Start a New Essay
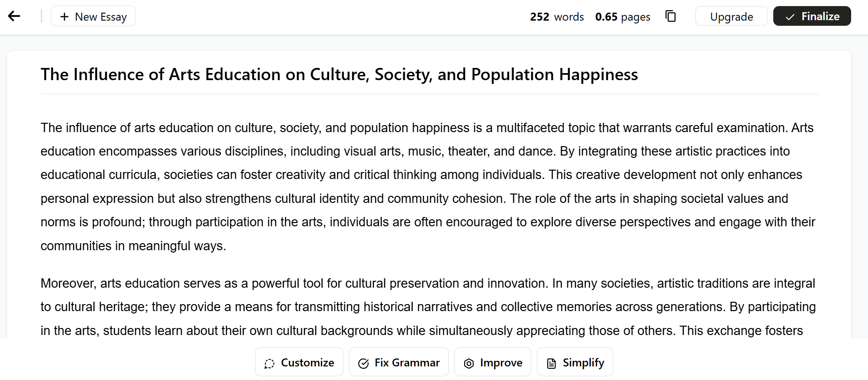This screenshot has height=380, width=868. tap(93, 16)
